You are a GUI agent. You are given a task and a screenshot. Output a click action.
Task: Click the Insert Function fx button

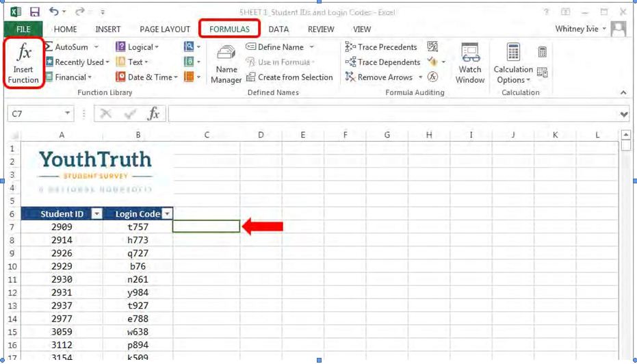(x=23, y=62)
